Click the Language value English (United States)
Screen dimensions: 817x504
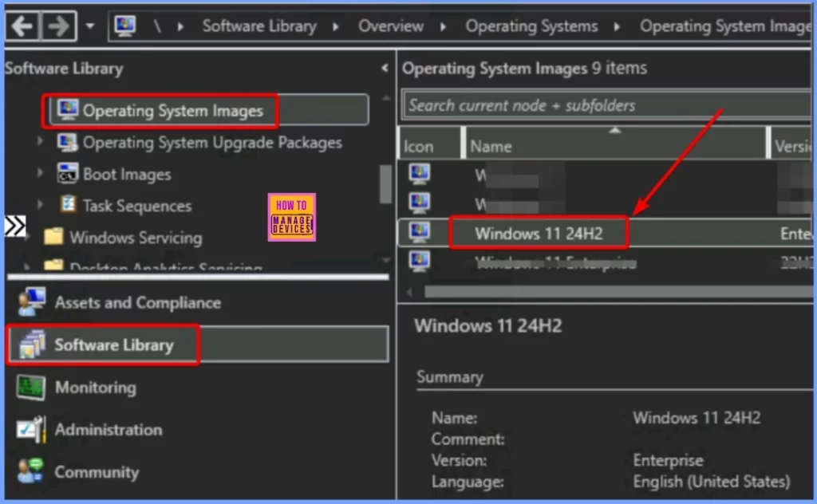pos(711,482)
